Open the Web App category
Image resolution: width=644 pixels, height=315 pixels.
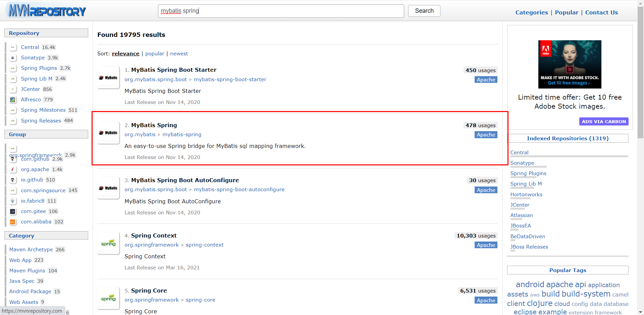pyautogui.click(x=20, y=260)
